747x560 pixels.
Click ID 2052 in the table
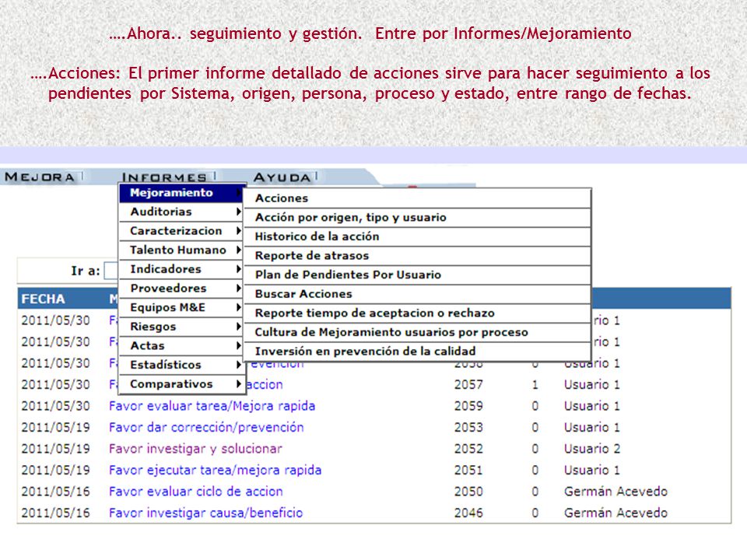pos(468,449)
